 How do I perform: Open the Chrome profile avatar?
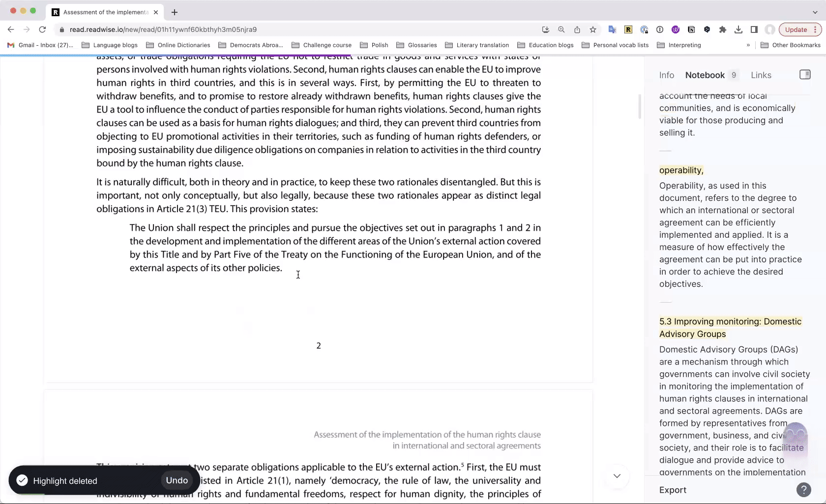(770, 29)
